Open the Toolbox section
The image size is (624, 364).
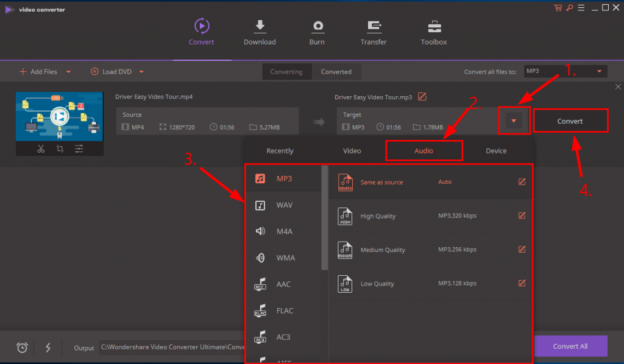pos(434,26)
